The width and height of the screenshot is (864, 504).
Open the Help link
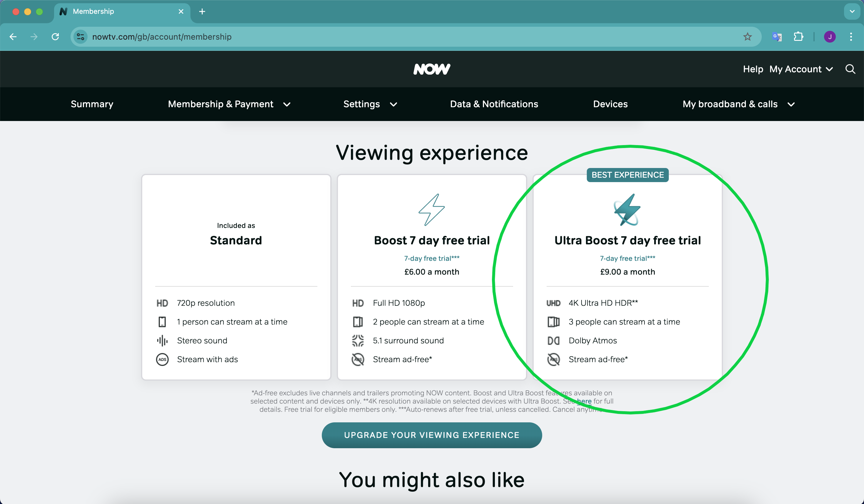pos(753,69)
